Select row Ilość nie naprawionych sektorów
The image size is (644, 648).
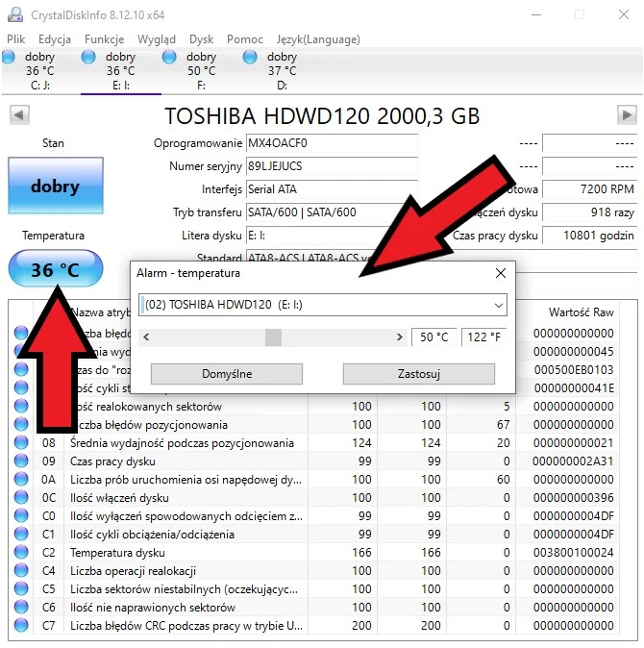point(314,607)
